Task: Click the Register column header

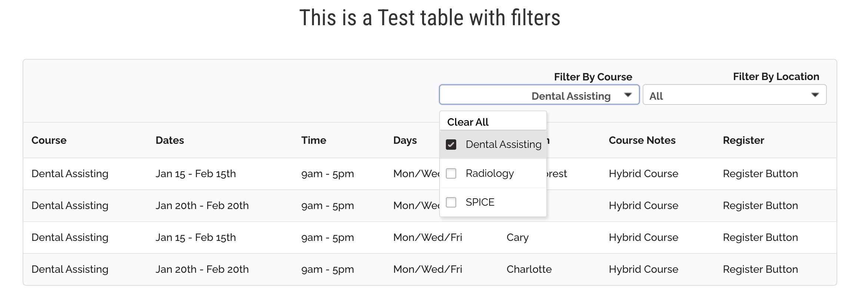Action: point(743,140)
